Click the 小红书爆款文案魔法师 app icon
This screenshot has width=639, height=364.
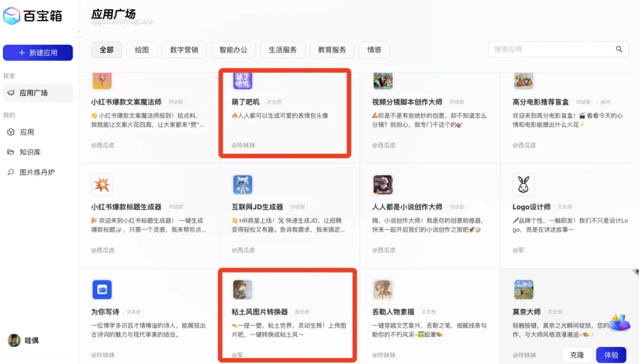102,80
